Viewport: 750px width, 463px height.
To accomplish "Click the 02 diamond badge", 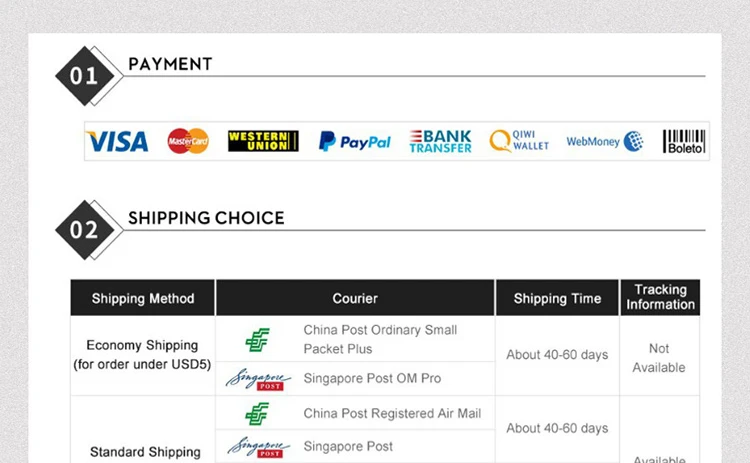I will pos(85,229).
